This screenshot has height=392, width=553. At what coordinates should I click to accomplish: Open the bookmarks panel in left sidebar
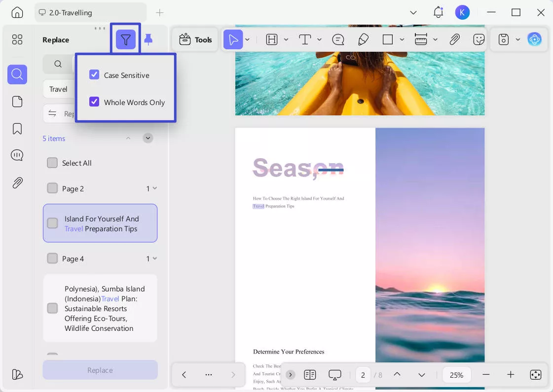pos(17,129)
